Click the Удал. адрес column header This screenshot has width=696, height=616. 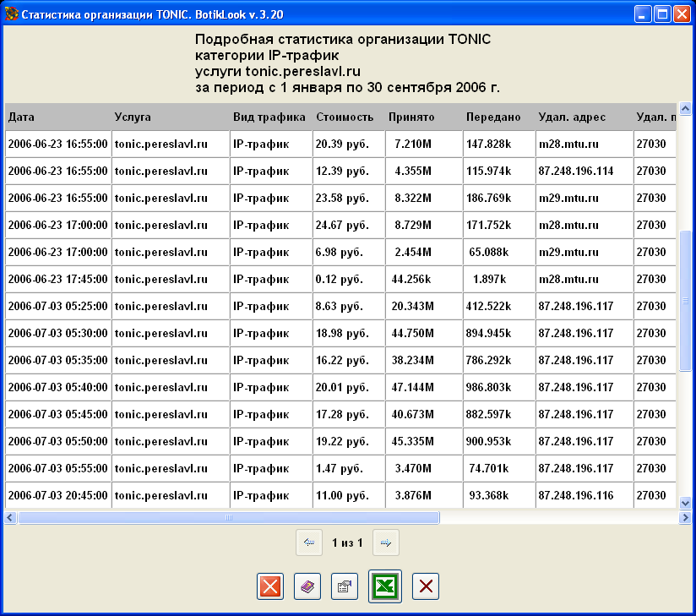coord(585,117)
